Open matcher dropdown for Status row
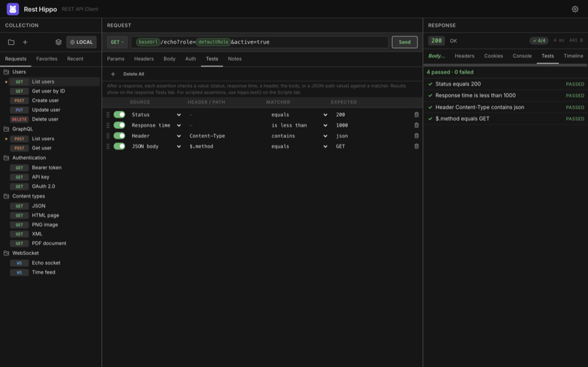This screenshot has height=367, width=588. [x=299, y=115]
